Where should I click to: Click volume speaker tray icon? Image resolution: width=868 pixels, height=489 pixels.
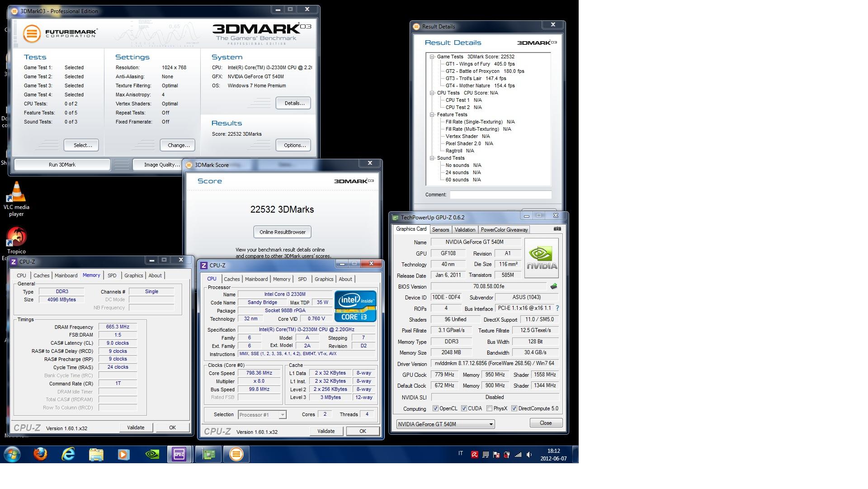(529, 455)
